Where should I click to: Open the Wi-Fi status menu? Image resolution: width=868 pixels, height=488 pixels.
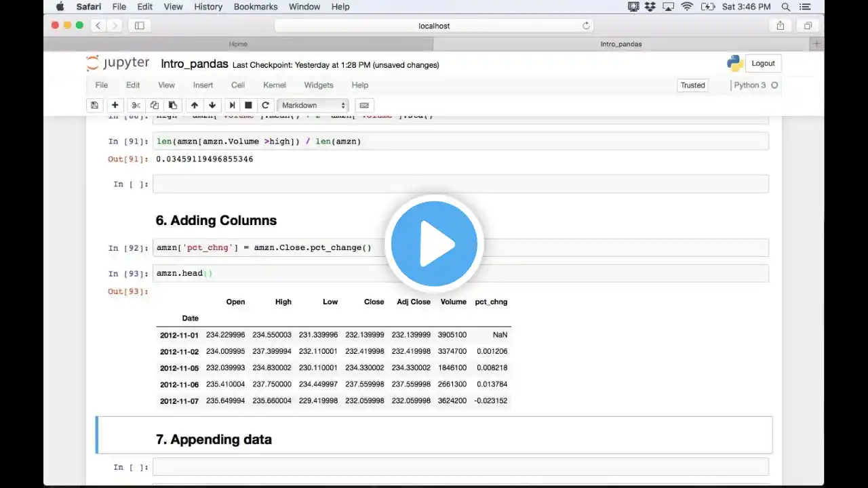point(687,7)
